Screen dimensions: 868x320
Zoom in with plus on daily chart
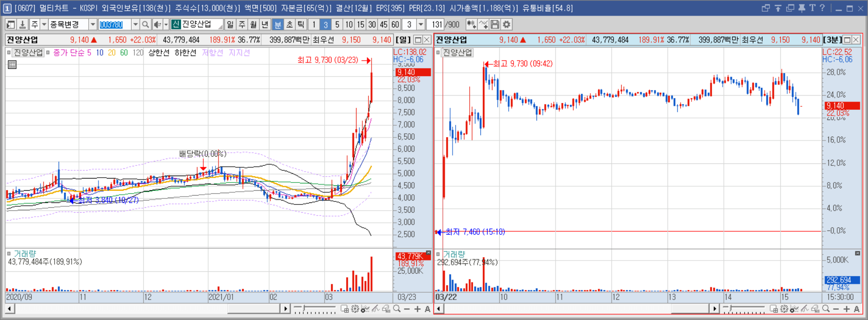click(417, 309)
